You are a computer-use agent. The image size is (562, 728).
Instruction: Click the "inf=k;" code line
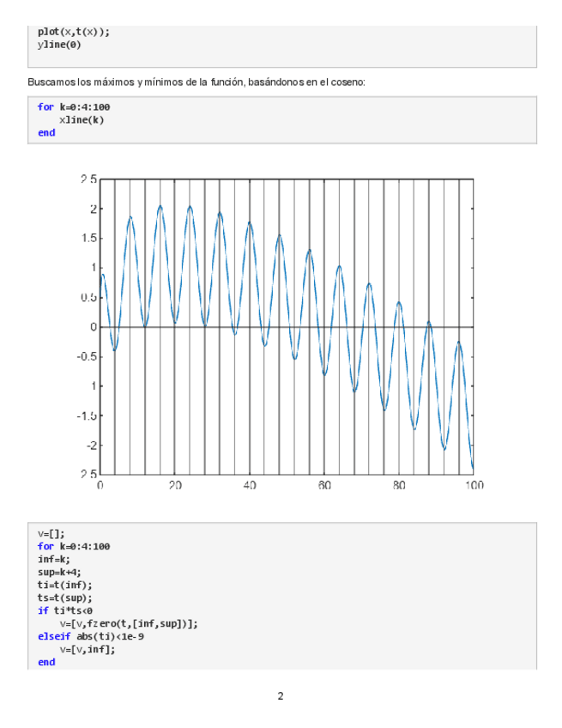(x=54, y=559)
